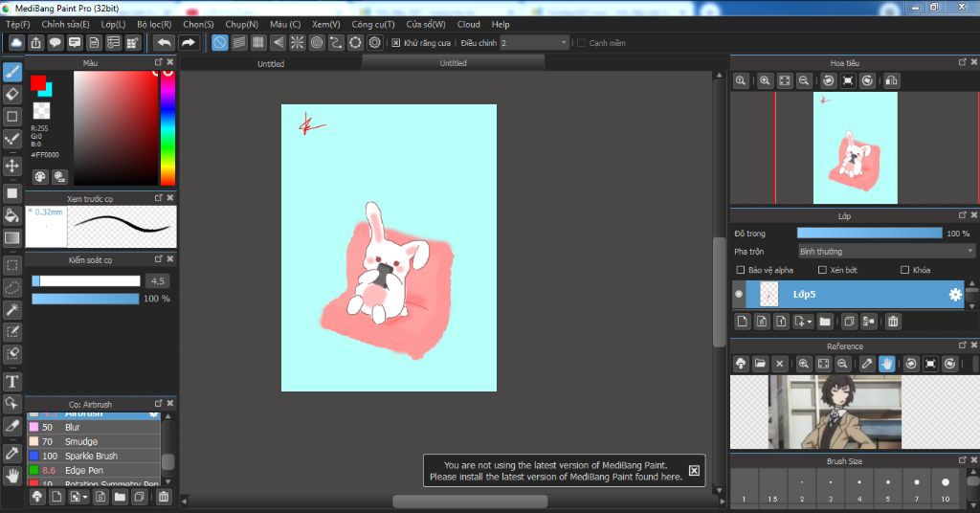The width and height of the screenshot is (980, 513).
Task: Click the Undo arrow in the toolbar
Action: (164, 43)
